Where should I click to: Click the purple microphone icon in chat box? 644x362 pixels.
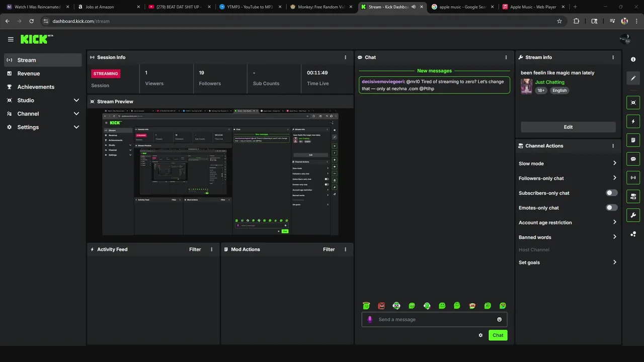(370, 319)
